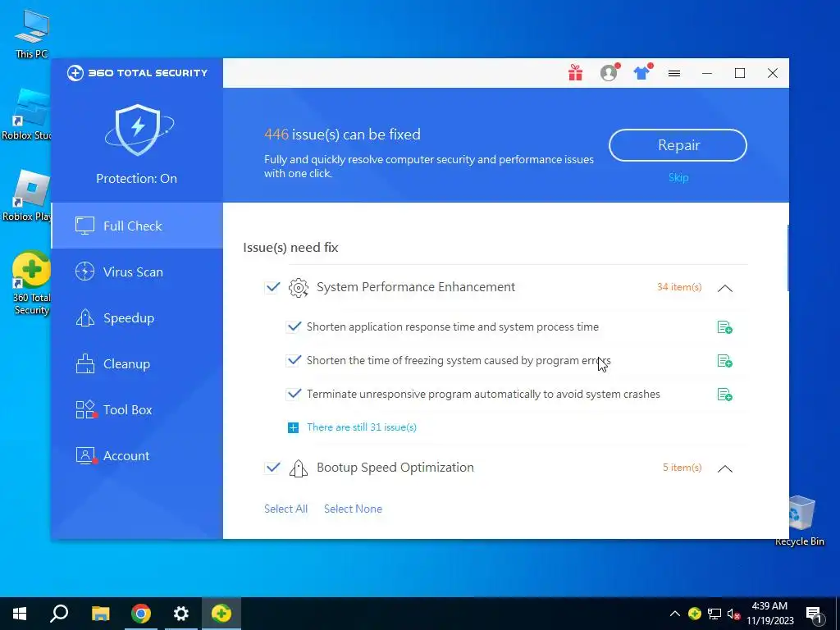840x630 pixels.
Task: Click the System Performance Enhancement gear icon
Action: (x=299, y=288)
